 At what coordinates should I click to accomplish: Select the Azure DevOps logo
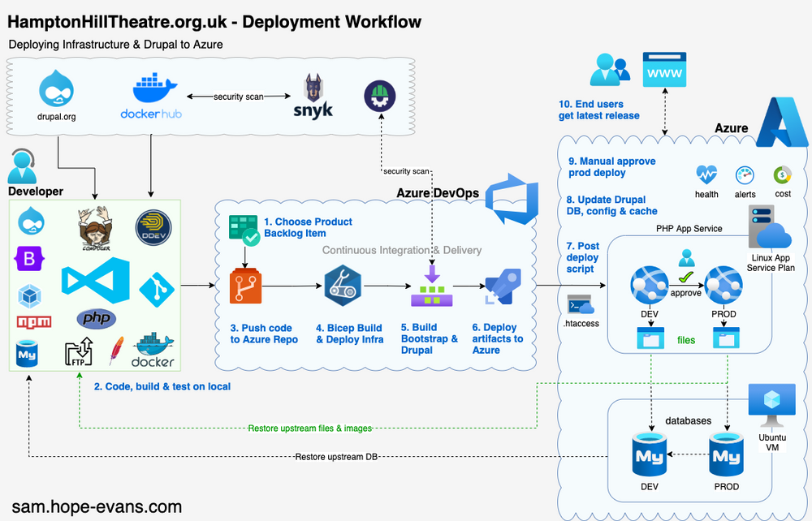click(510, 197)
